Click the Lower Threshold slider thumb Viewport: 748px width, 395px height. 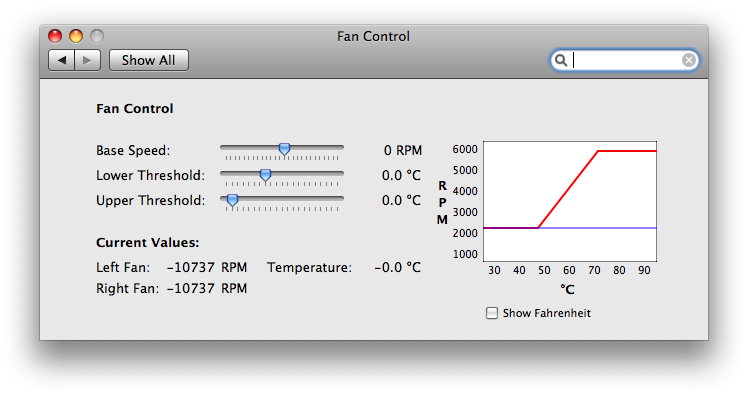coord(265,174)
